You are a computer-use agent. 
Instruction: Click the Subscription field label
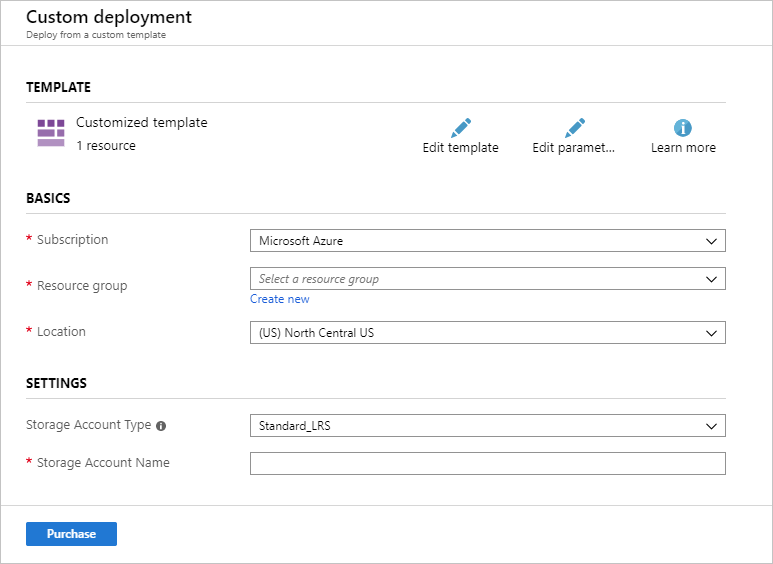click(x=72, y=240)
